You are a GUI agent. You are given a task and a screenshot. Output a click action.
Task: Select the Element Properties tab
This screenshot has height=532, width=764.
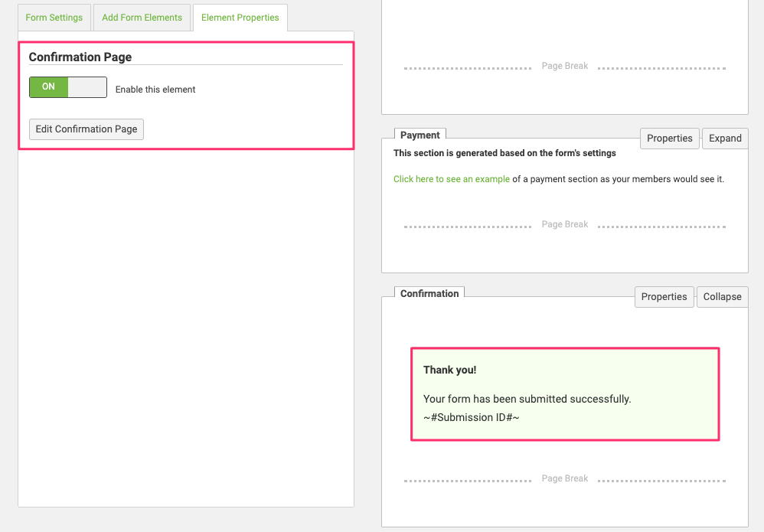240,18
